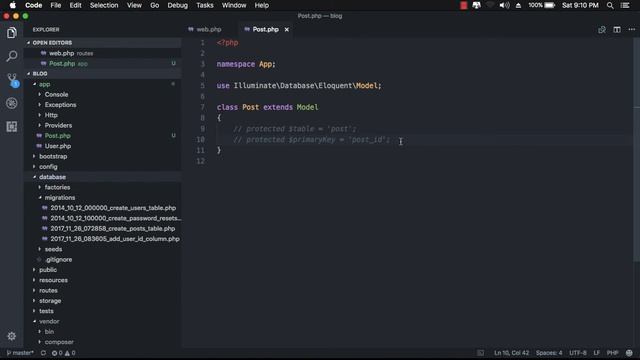Close the Post.php editor tab

tap(287, 29)
